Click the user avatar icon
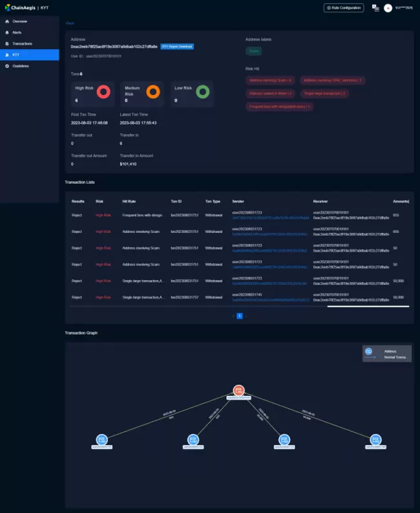 tap(388, 8)
